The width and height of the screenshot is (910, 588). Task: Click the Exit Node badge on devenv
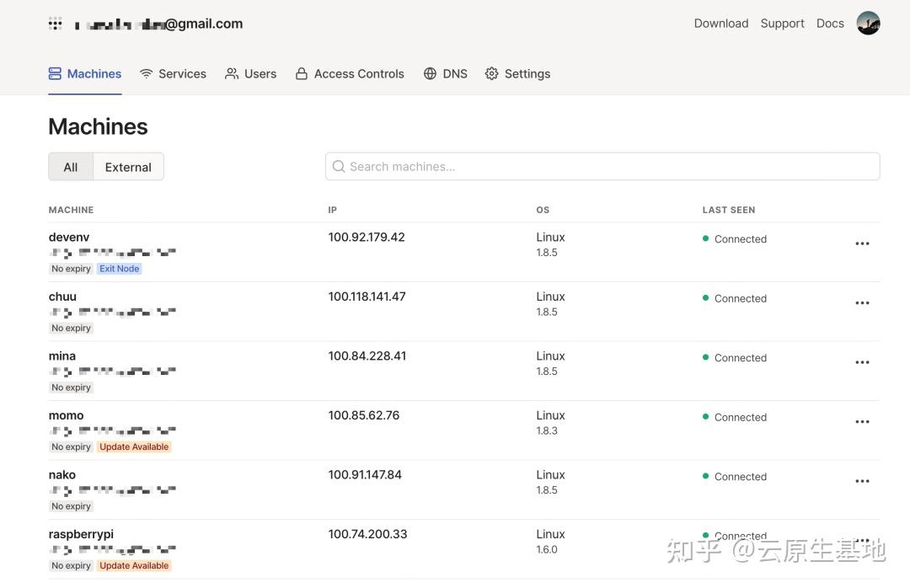pos(119,269)
